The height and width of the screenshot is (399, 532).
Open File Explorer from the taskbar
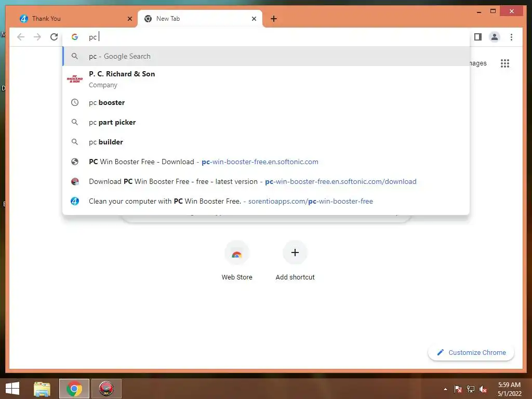coord(42,389)
